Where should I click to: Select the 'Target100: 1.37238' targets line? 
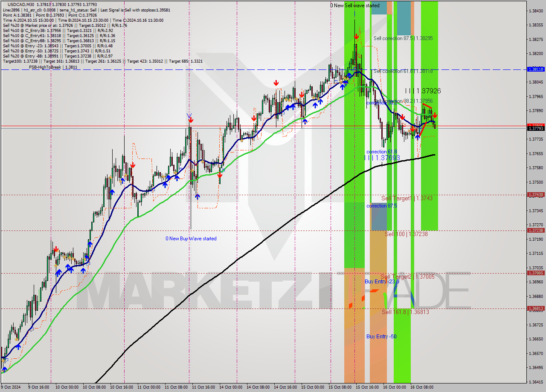point(102,61)
